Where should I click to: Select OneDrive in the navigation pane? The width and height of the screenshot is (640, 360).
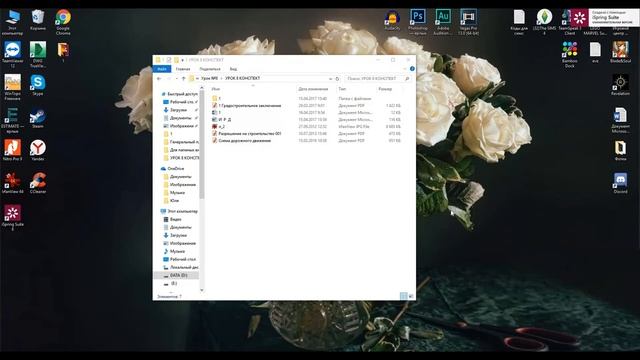click(x=175, y=169)
